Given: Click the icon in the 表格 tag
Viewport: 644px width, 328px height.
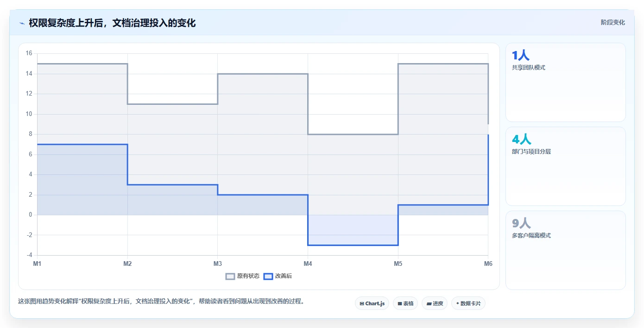Looking at the screenshot, I should tap(400, 304).
